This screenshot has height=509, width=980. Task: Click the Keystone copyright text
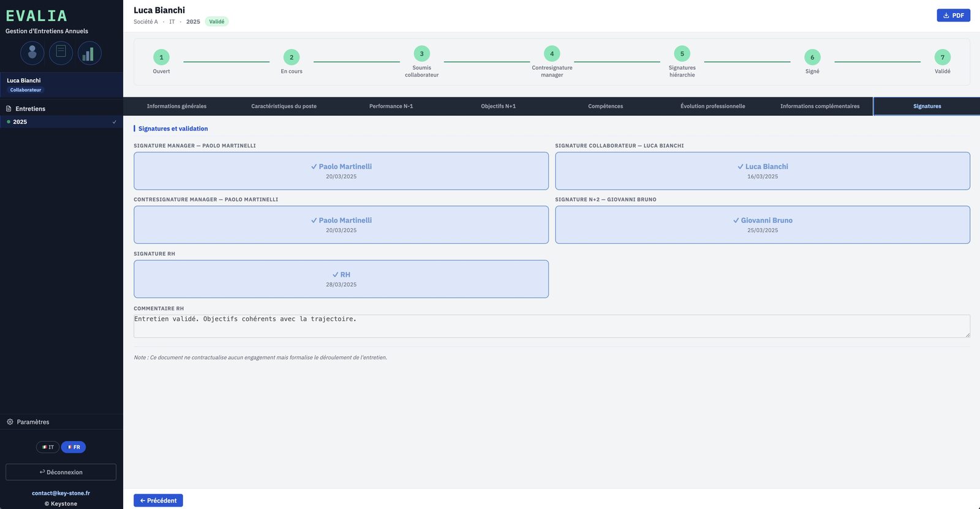[x=61, y=503]
